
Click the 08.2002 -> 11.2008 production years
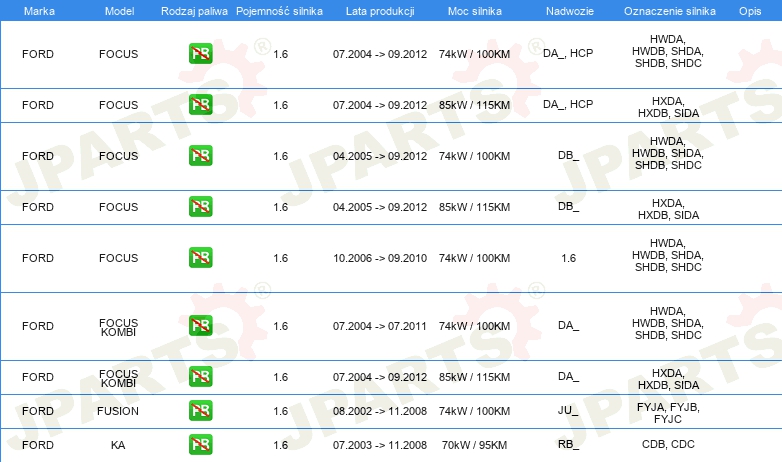click(x=380, y=411)
